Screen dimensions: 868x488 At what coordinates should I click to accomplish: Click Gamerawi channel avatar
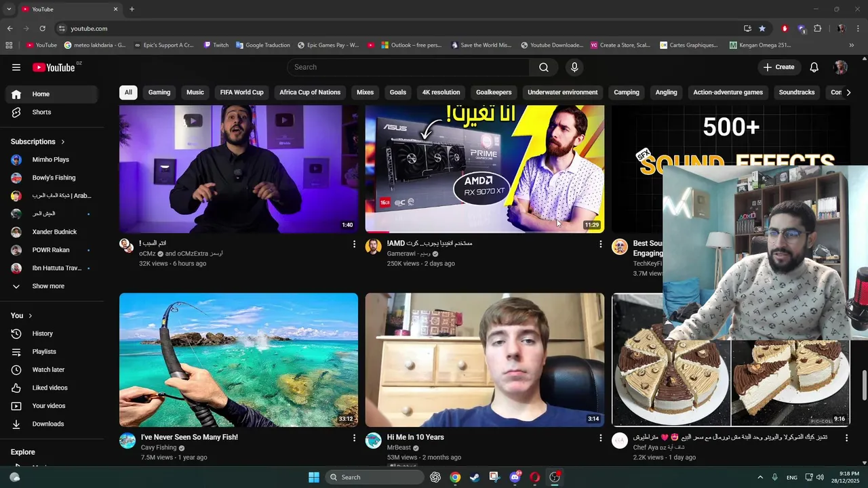pyautogui.click(x=373, y=246)
